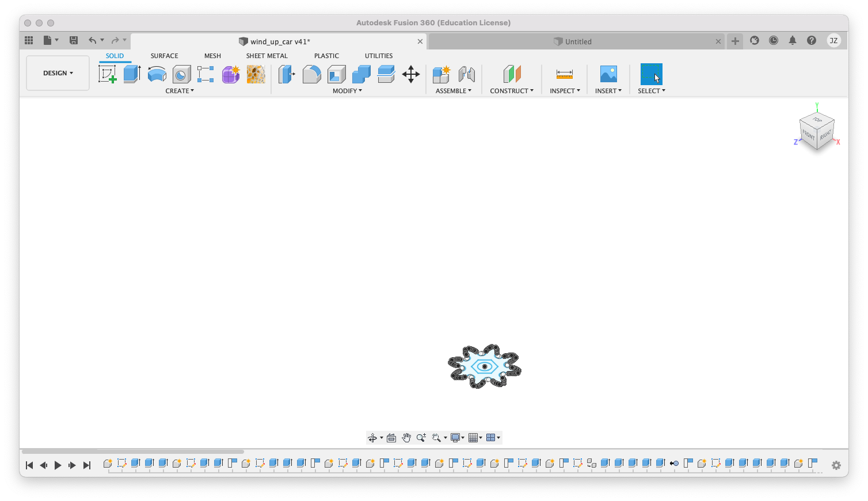Open the Help question mark menu
868x501 pixels.
click(812, 40)
